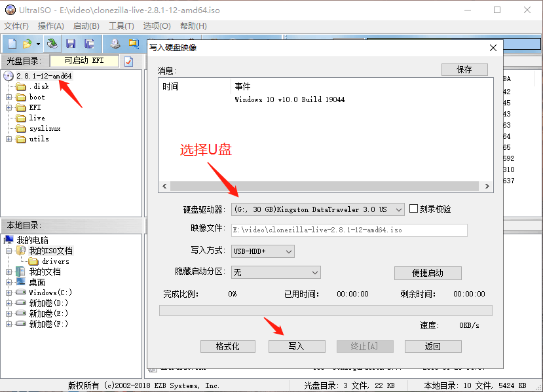Image resolution: width=543 pixels, height=392 pixels.
Task: Click the message list scroll-left arrow
Action: [164, 186]
